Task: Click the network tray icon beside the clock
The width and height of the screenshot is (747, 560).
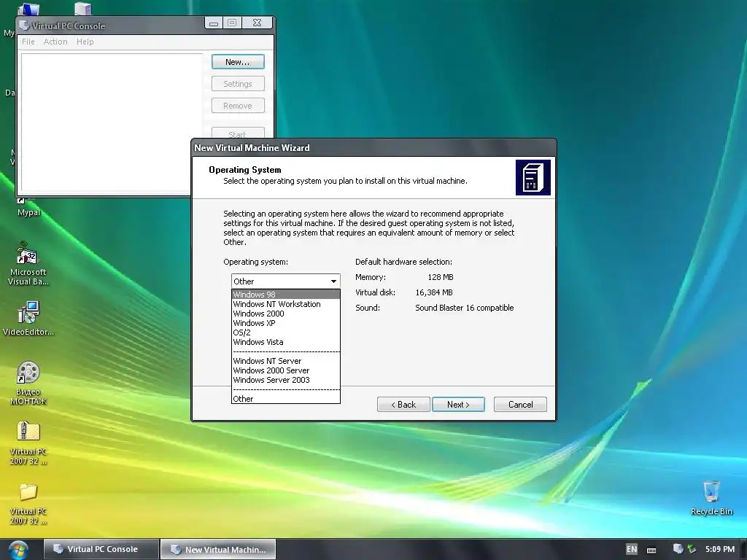Action: [692, 549]
